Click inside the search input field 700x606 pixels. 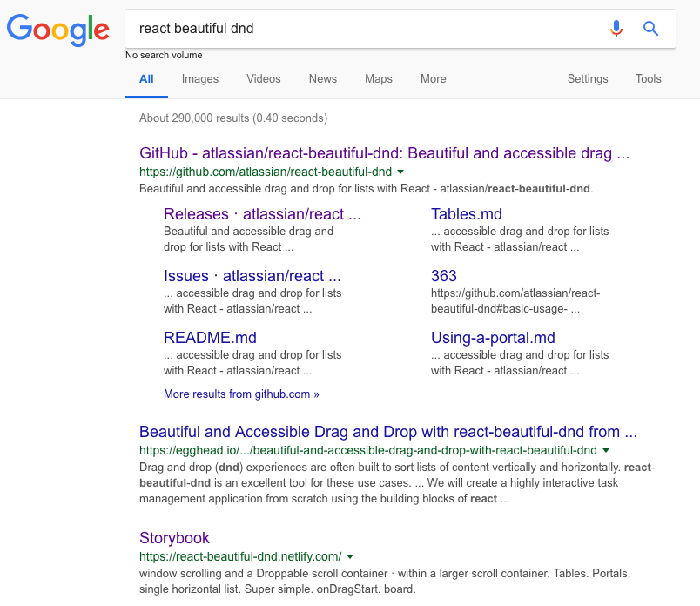pos(348,28)
